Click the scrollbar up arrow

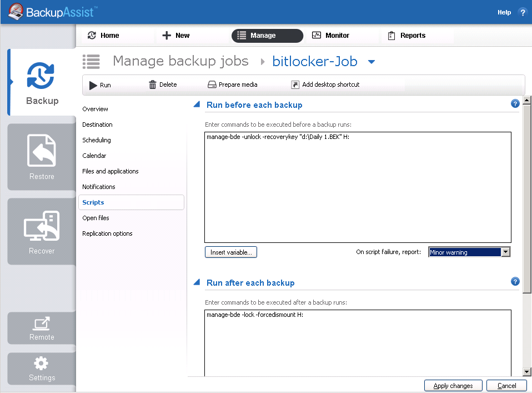(527, 100)
